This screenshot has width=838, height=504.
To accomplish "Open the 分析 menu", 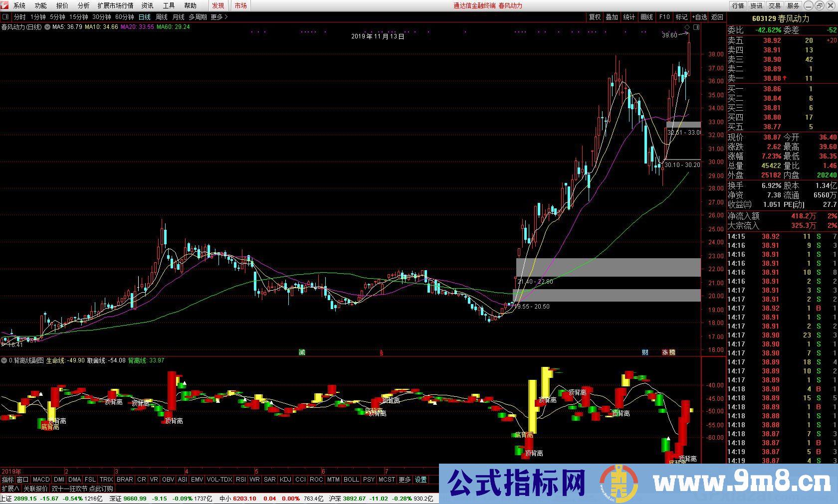I will [83, 5].
